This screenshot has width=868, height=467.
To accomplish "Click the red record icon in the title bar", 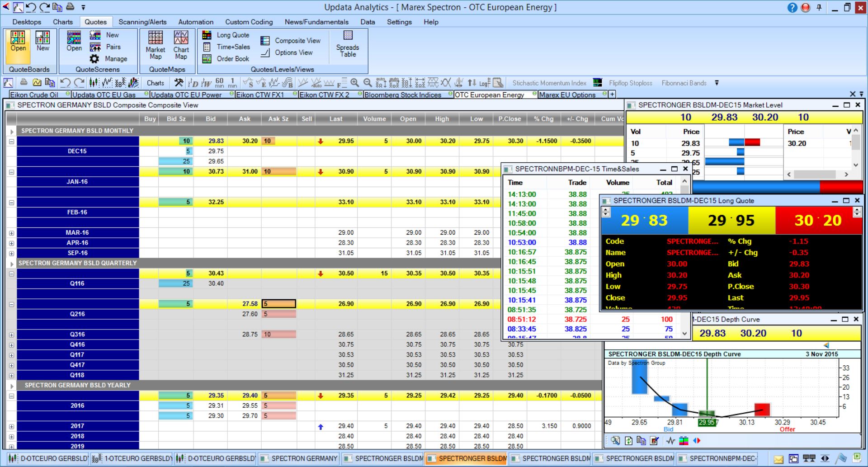I will [806, 8].
